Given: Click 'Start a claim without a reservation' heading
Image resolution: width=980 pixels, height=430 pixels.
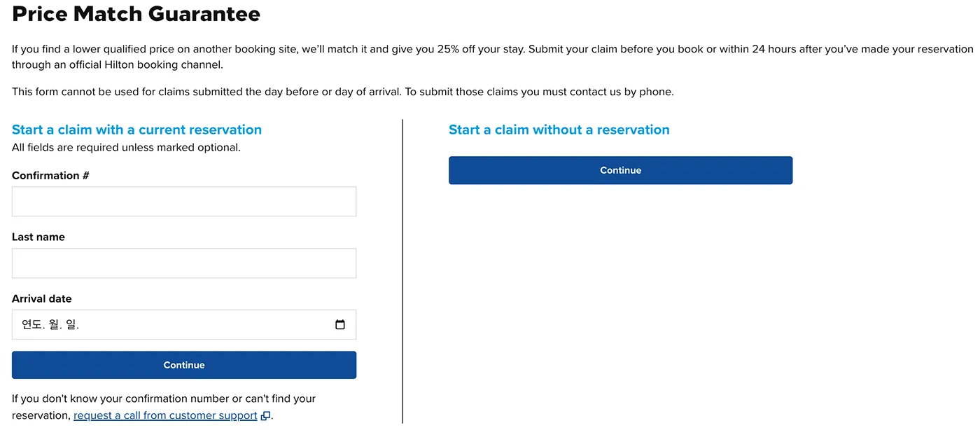Looking at the screenshot, I should click(559, 130).
